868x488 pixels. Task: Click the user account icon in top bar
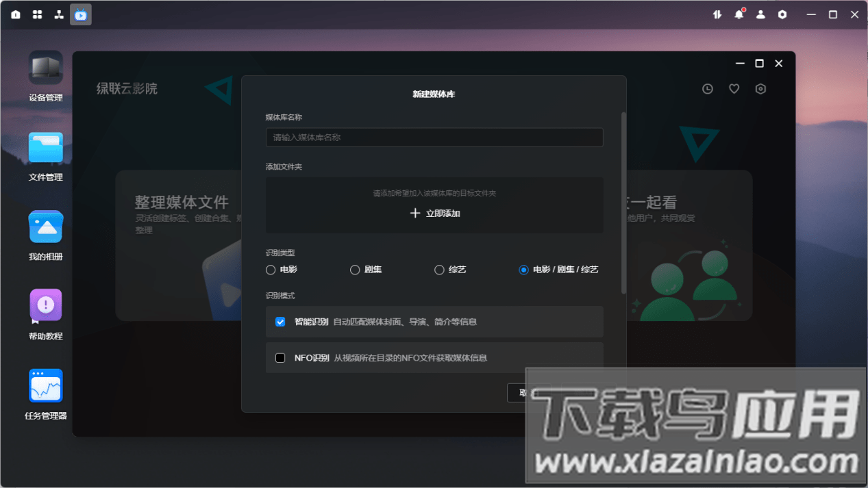coord(760,14)
